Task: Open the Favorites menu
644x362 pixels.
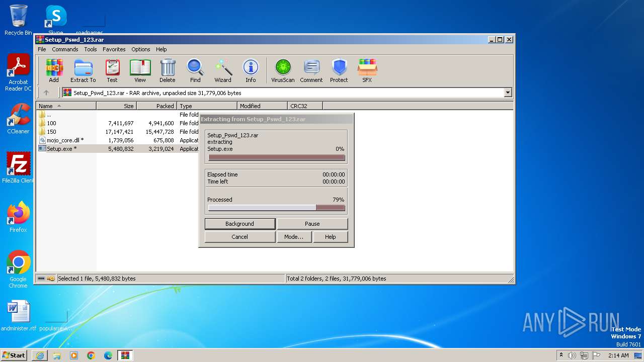Action: [114, 49]
